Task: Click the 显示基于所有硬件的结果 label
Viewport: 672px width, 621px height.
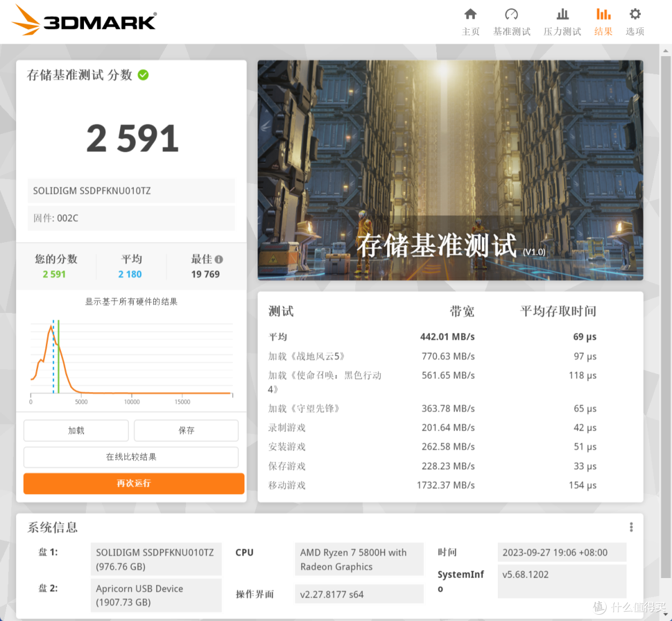Action: 131,302
